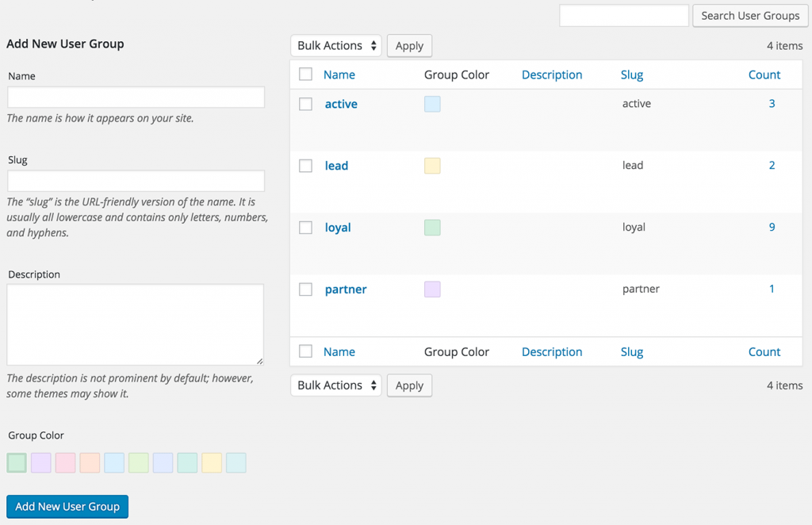Click the Add New User Group button

click(67, 506)
